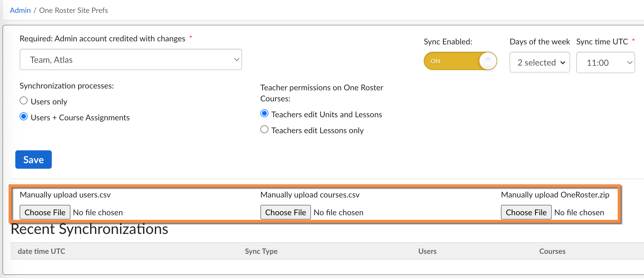The height and width of the screenshot is (278, 644).
Task: Choose Teachers edit Lessons only option
Action: click(264, 130)
